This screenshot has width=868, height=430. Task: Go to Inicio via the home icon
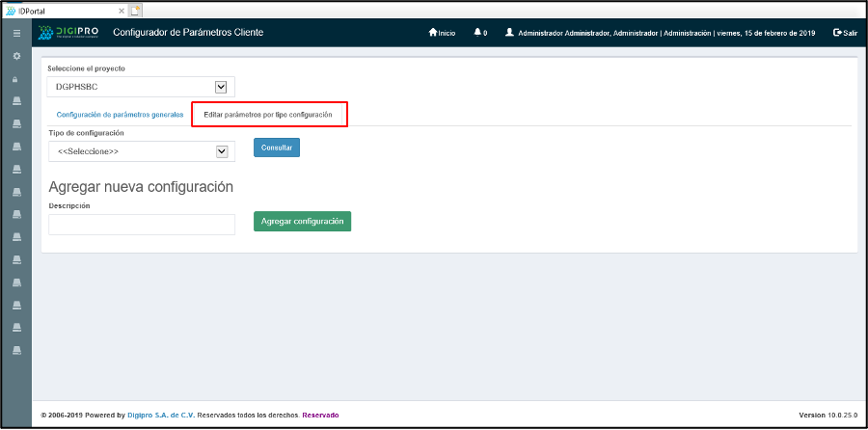coord(441,33)
